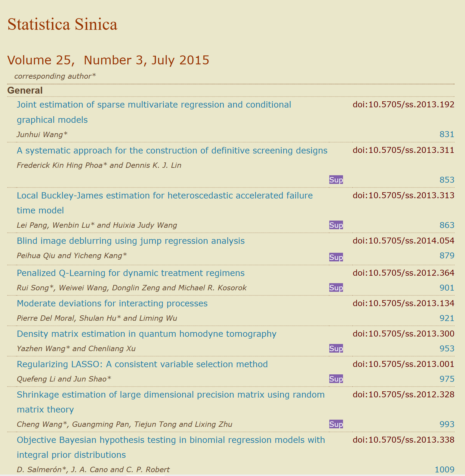Screen dimensions: 465x476
Task: Click Sup badge for Phoa and Lin paper
Action: click(336, 180)
